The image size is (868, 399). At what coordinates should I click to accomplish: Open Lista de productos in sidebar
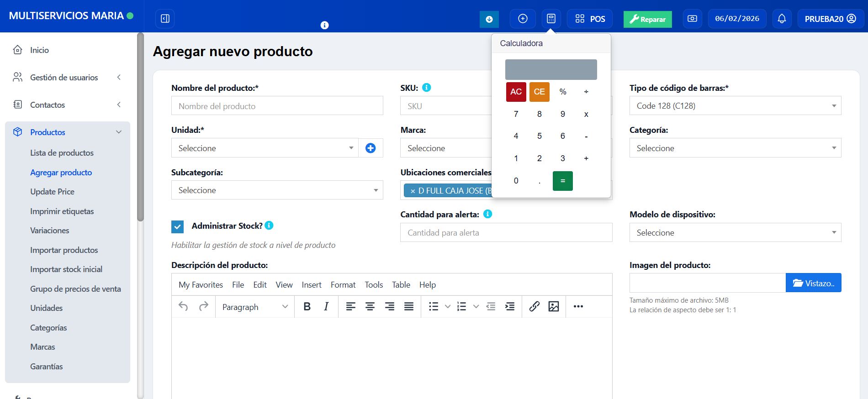[x=62, y=153]
